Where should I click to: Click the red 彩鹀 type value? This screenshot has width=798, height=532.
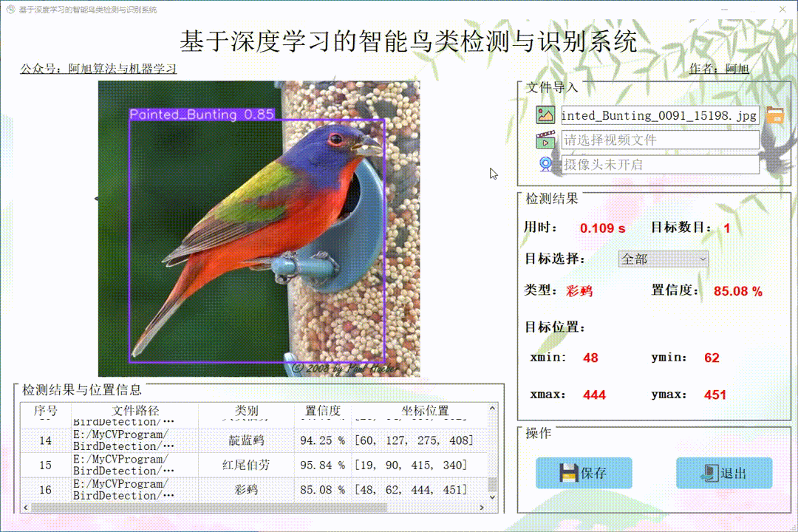(579, 291)
